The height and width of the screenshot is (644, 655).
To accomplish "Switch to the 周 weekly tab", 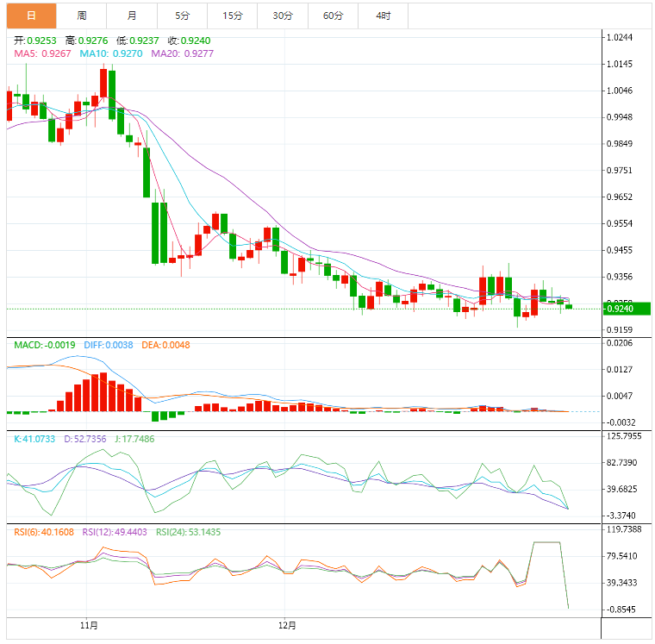I will click(82, 16).
